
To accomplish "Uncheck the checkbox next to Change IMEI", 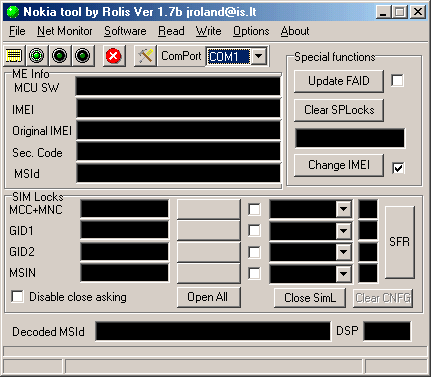I will (x=398, y=168).
